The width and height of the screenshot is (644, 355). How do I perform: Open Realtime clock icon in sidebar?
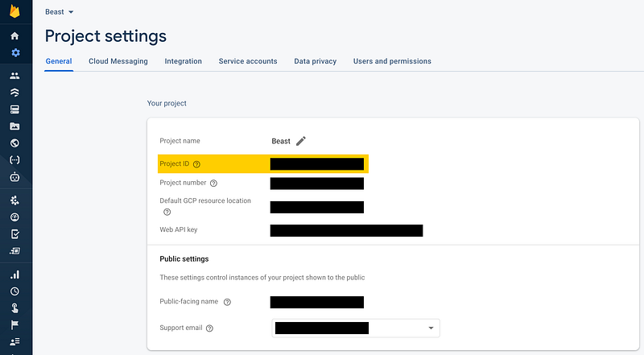point(14,291)
